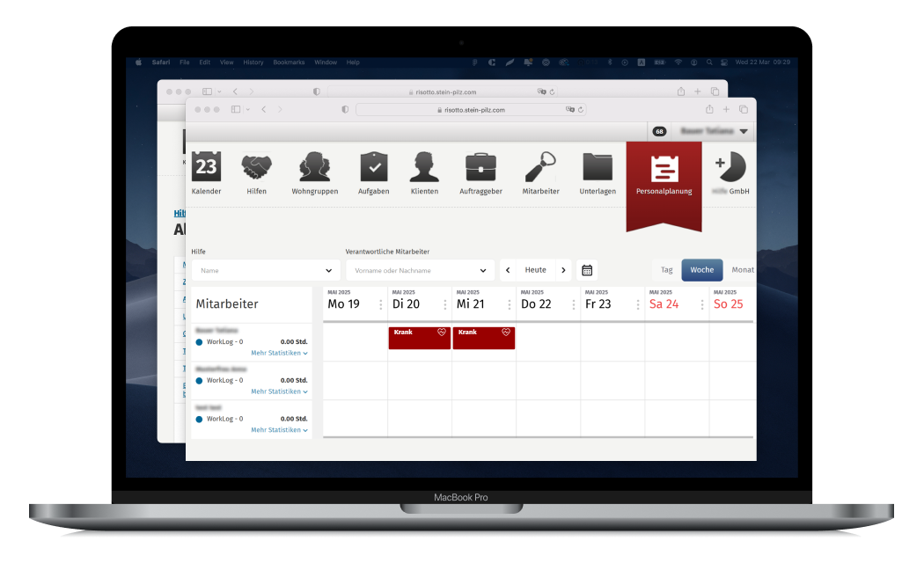This screenshot has height=563, width=924.
Task: Open the Hilfen handshake icon
Action: tap(256, 167)
